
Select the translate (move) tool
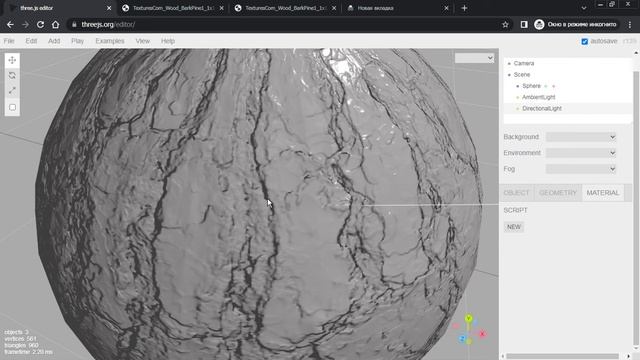[x=12, y=60]
